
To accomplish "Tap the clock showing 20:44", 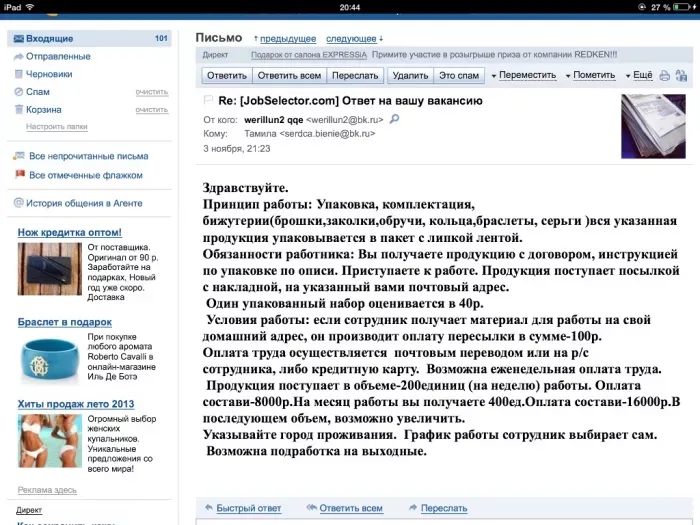I will [350, 7].
